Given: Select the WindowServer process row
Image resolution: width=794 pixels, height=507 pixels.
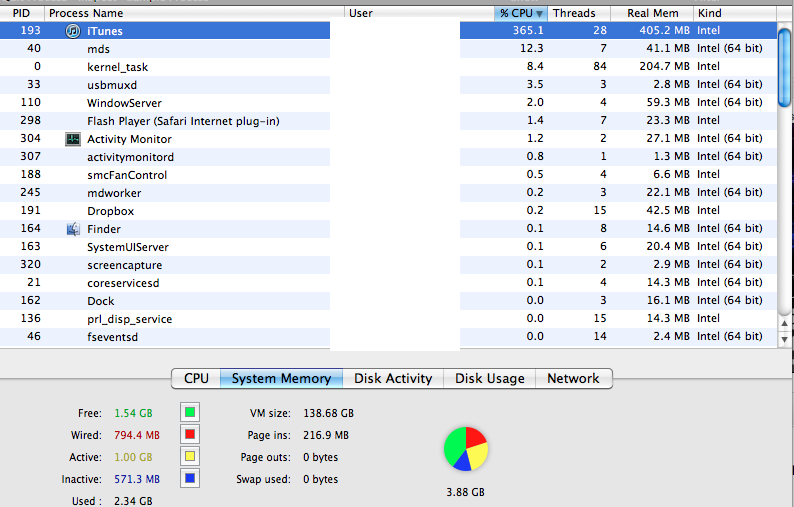Looking at the screenshot, I should click(388, 103).
